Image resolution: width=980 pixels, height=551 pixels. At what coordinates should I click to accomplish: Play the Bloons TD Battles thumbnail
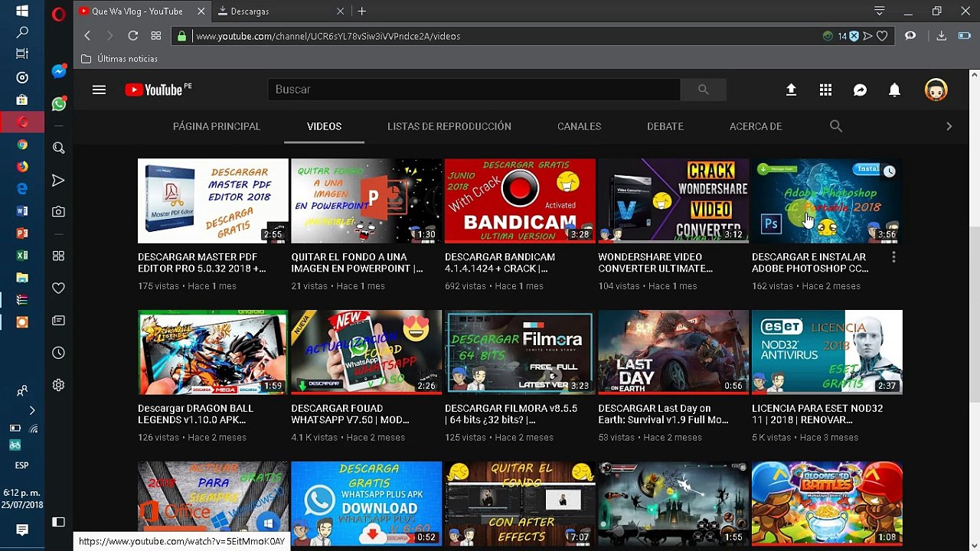[x=827, y=504]
